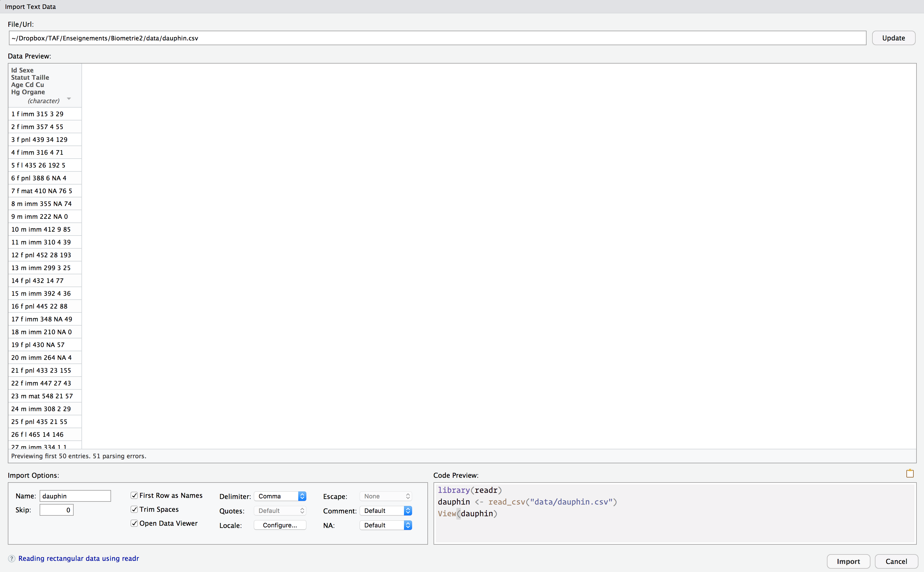Copy code preview with clipboard icon
The height and width of the screenshot is (572, 924).
[909, 473]
